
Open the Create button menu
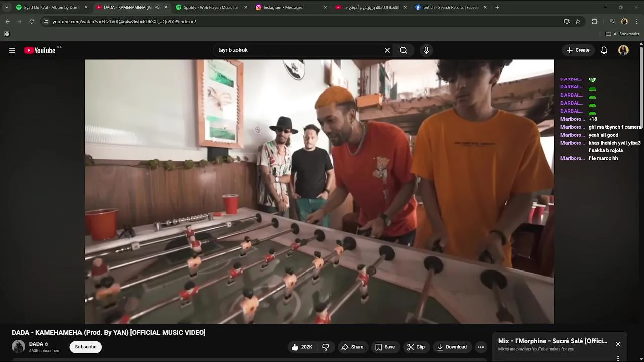pyautogui.click(x=578, y=50)
